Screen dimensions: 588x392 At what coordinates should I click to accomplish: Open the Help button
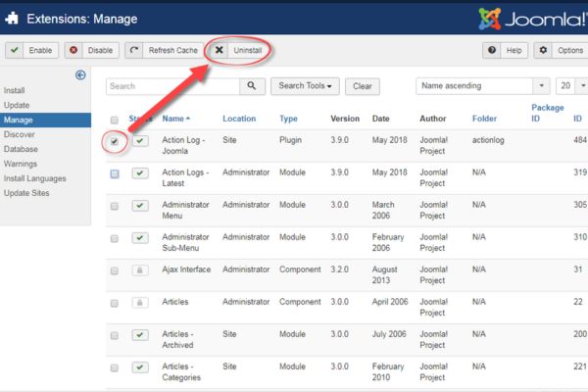[505, 50]
